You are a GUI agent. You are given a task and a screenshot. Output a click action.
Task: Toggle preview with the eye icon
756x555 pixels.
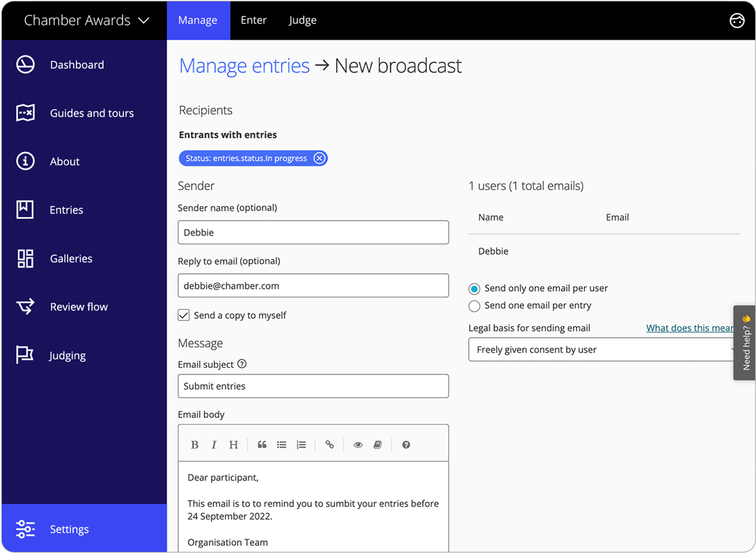coord(358,445)
